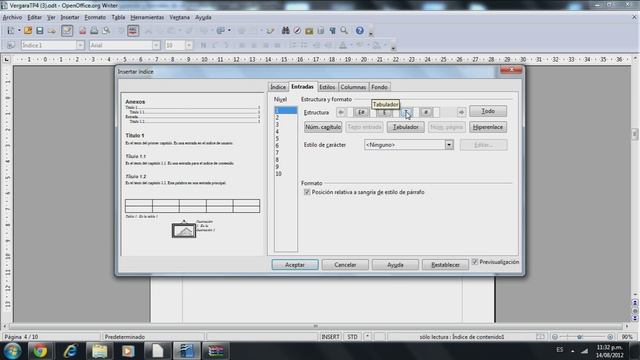This screenshot has height=360, width=640.
Task: Click the Print printer icon
Action: [x=94, y=31]
